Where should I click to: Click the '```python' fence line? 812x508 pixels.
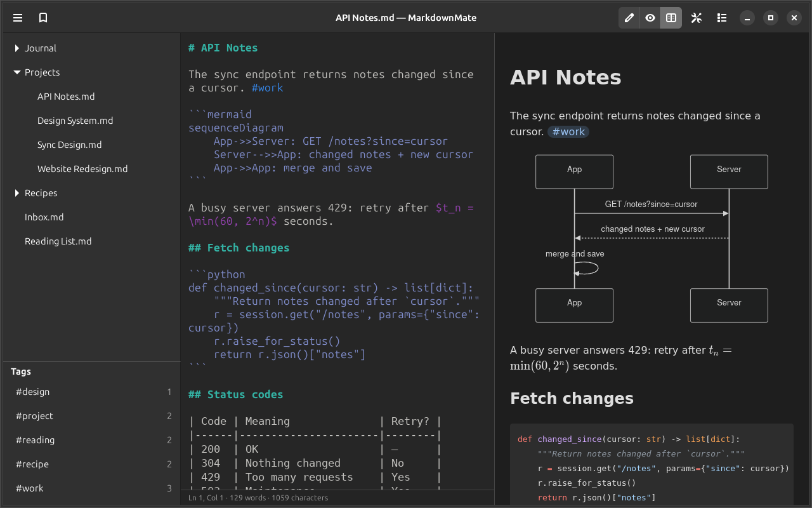pos(217,275)
